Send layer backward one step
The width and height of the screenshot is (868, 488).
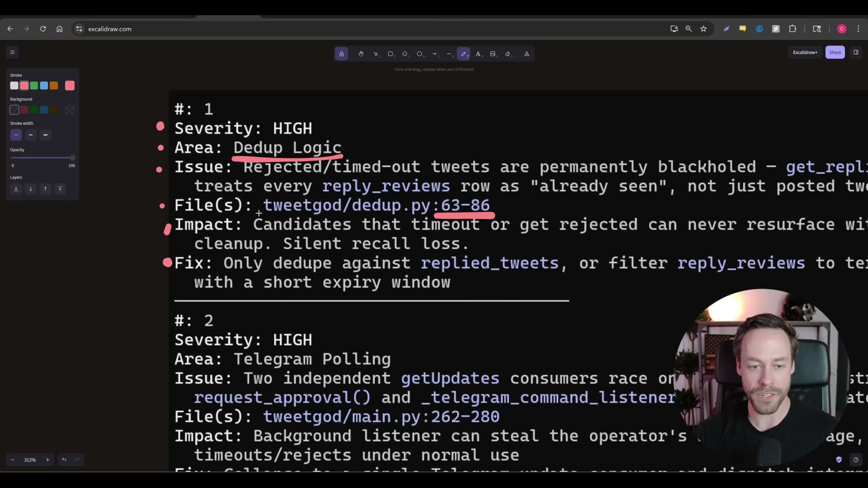[31, 189]
